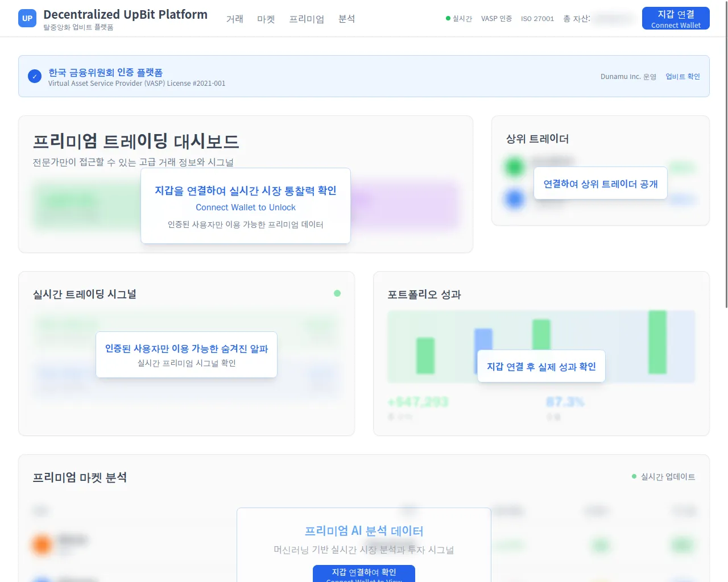The height and width of the screenshot is (582, 728).
Task: Click the Decentralized UpBit Platform title
Action: 125,14
